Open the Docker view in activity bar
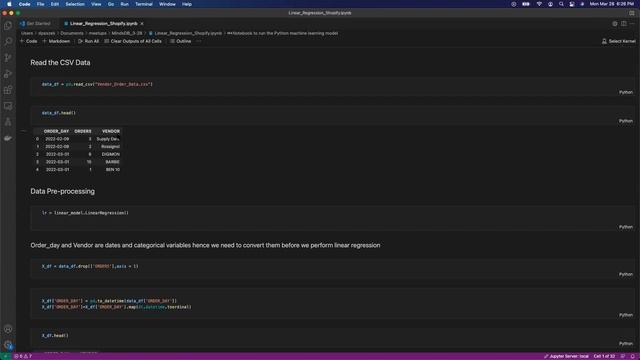 (x=8, y=138)
